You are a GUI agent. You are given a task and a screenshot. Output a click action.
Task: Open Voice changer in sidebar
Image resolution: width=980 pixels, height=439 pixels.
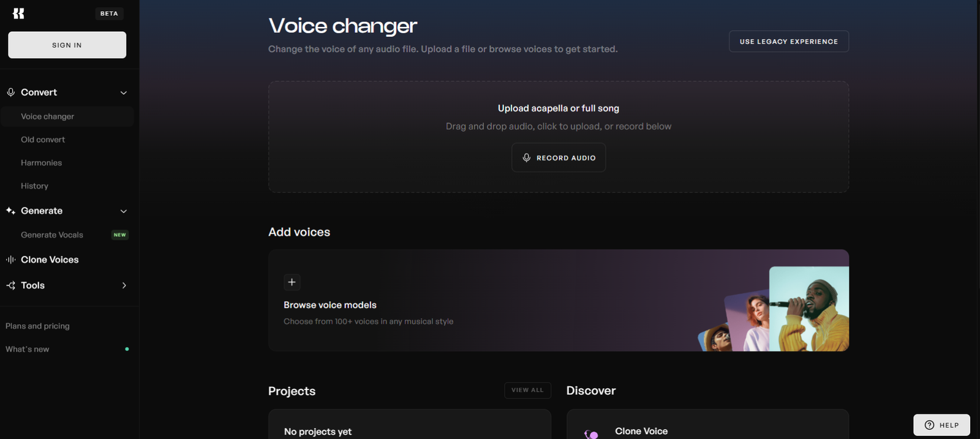[48, 116]
